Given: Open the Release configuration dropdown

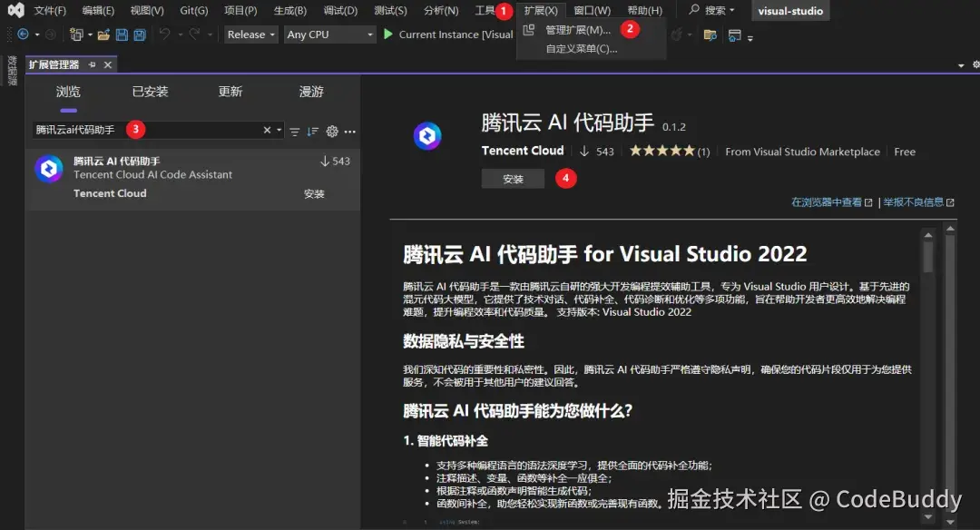Looking at the screenshot, I should tap(250, 34).
